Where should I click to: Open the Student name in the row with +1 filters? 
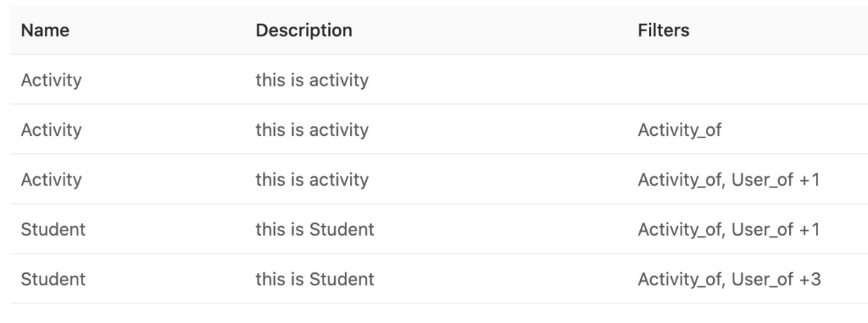[53, 230]
